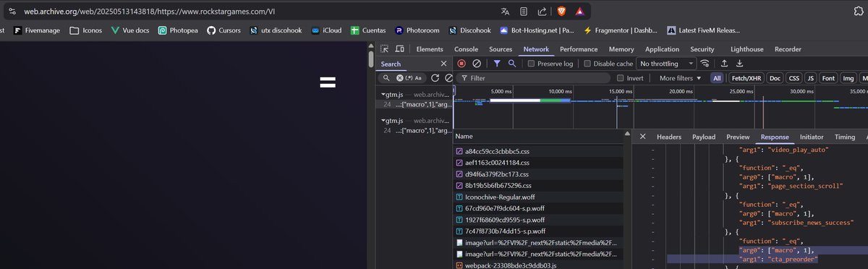Click the site information icon in address bar
This screenshot has height=269, width=868.
pos(12,12)
